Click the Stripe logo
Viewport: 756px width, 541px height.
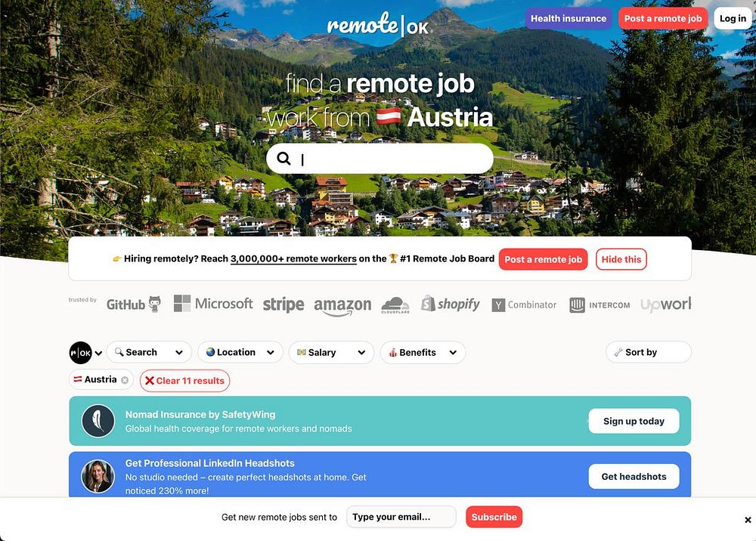283,305
